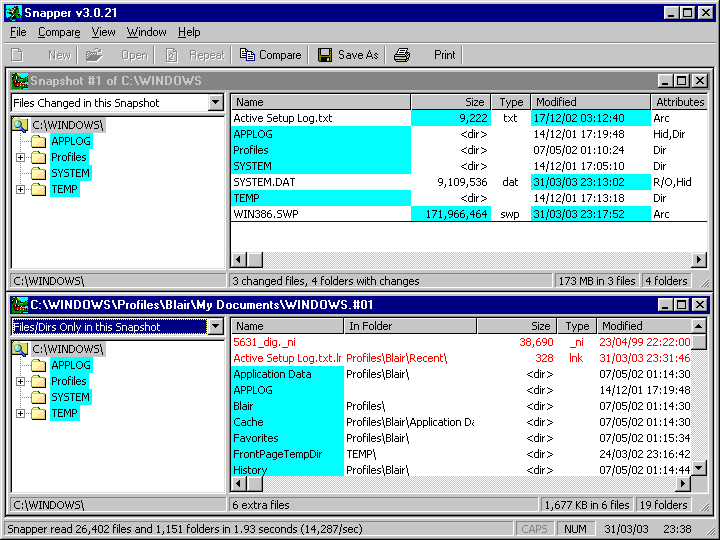
Task: Sort bottom list by Type column header
Action: 577,326
